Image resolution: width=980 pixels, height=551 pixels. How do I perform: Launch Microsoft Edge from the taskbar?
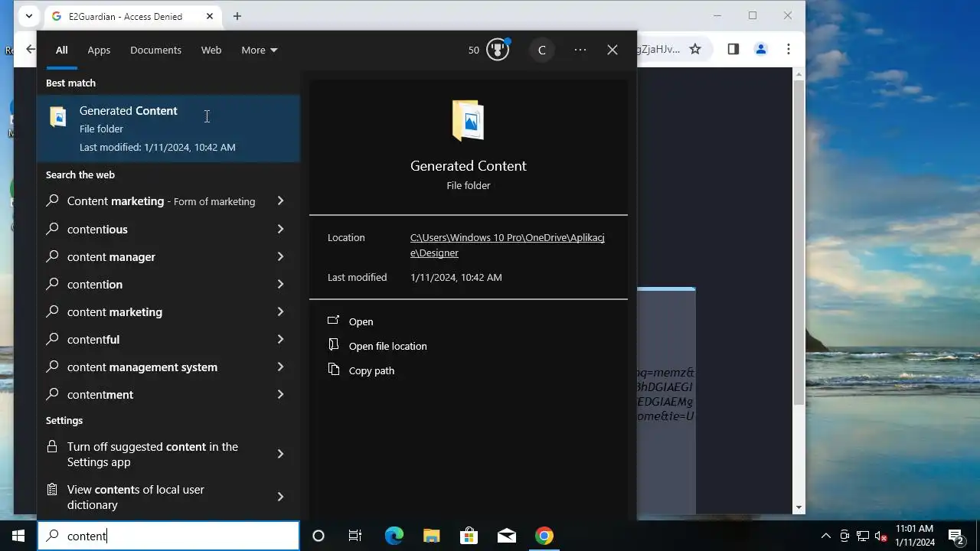point(394,536)
